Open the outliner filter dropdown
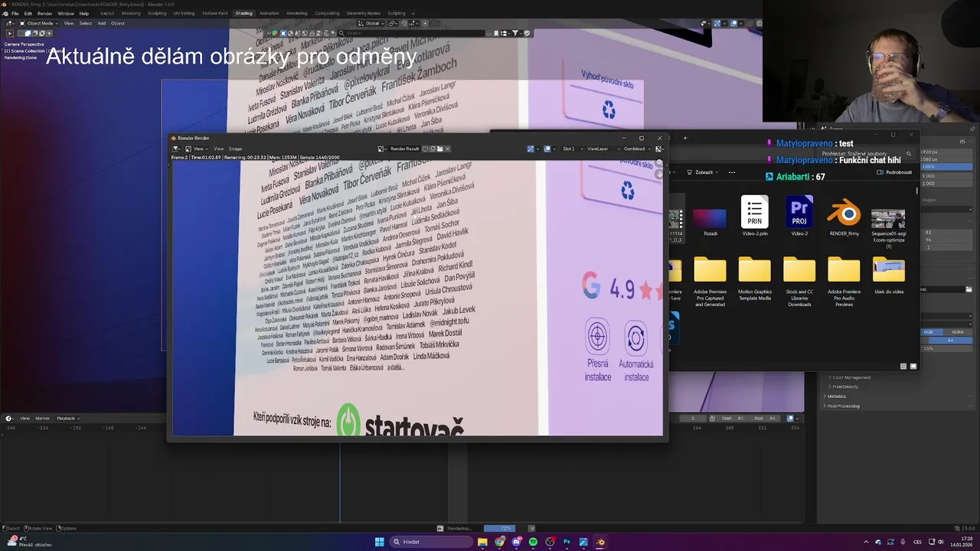This screenshot has height=551, width=980. (x=516, y=33)
